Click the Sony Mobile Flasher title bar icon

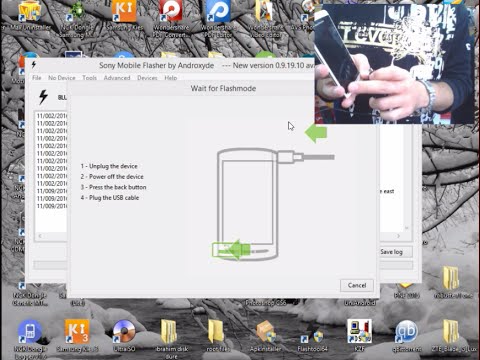(34, 65)
